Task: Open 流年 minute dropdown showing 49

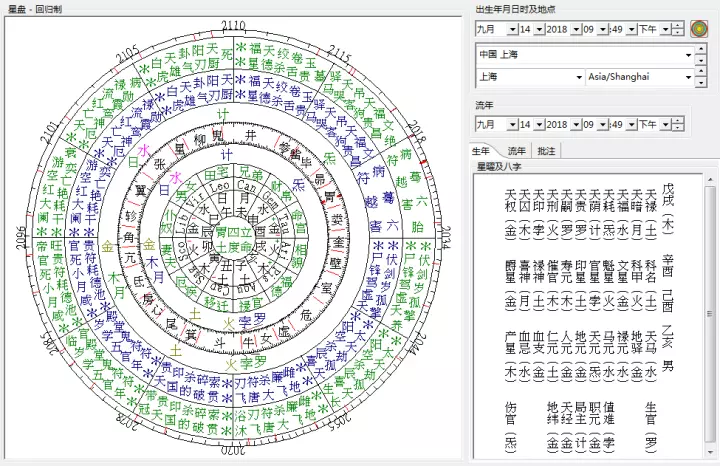Action: (x=632, y=125)
